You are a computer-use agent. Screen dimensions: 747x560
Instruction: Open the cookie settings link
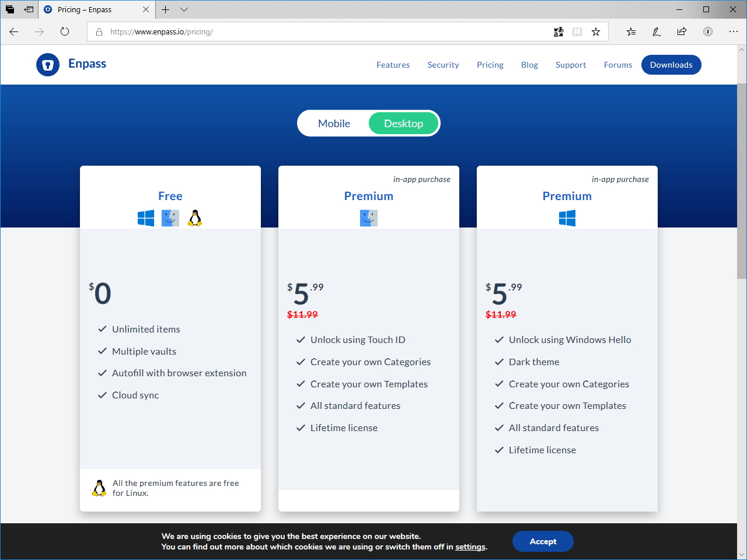coord(470,547)
